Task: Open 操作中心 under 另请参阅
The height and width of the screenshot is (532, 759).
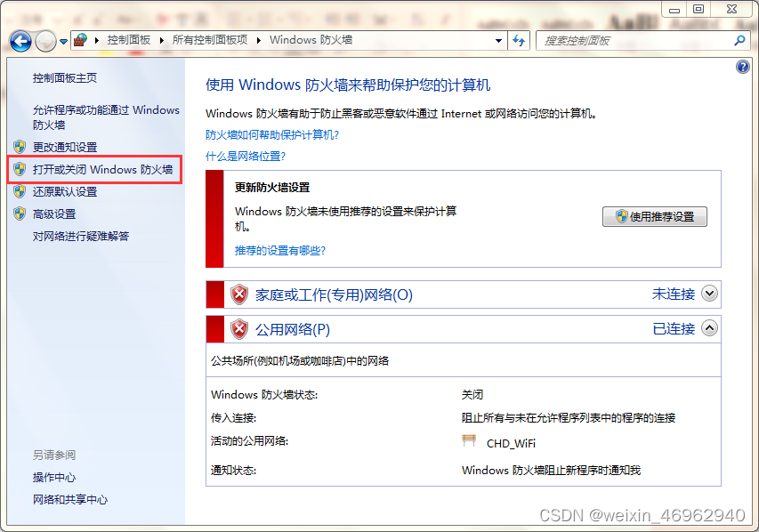Action: pos(54,478)
